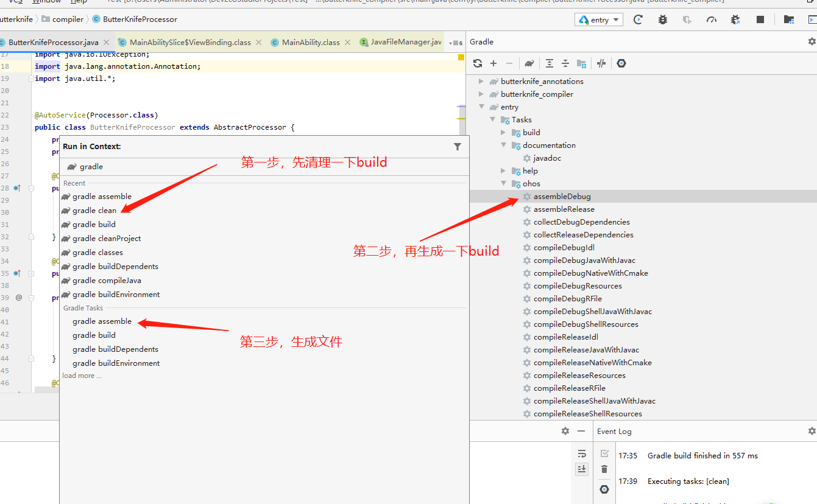Click Event Log hexagon settings icon
The height and width of the screenshot is (504, 817).
point(604,489)
